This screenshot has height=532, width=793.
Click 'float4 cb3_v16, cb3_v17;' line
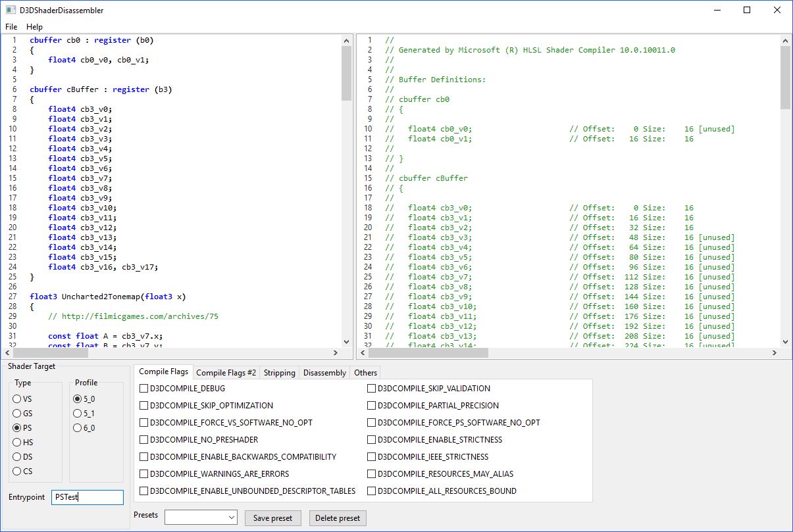click(x=103, y=267)
